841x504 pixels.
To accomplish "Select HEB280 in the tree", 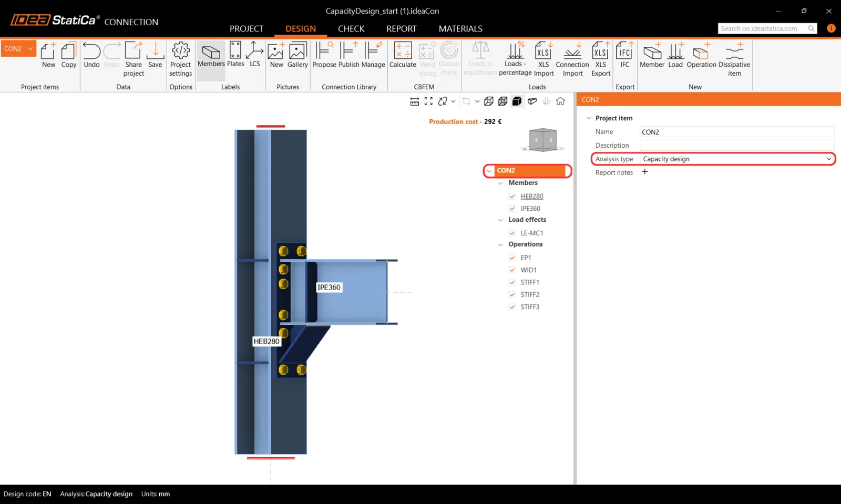I will (532, 196).
